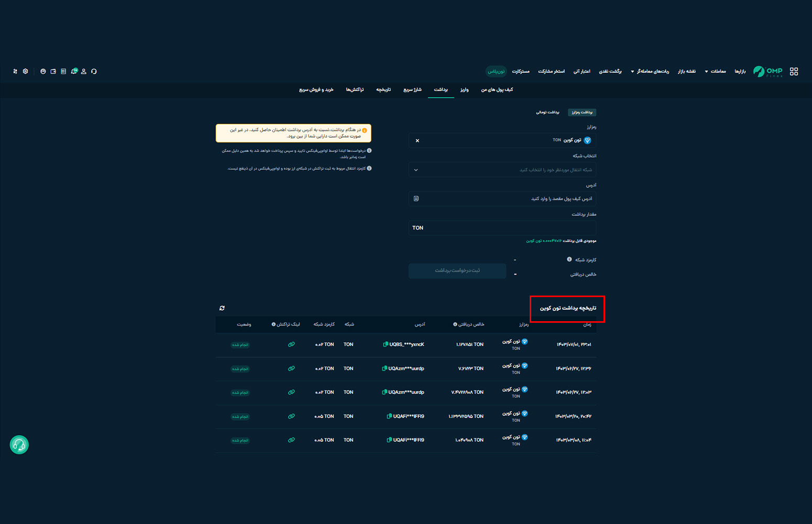Open the settings gear icon
Screen dimensions: 812x524
25,71
